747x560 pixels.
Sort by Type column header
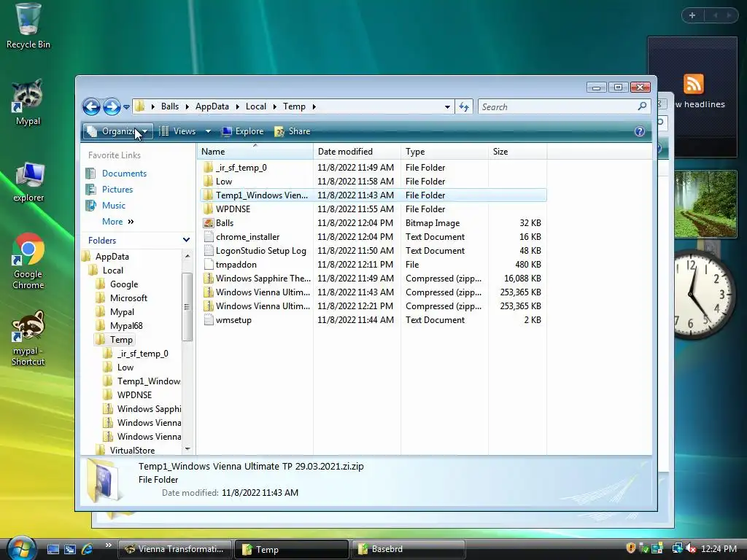444,152
